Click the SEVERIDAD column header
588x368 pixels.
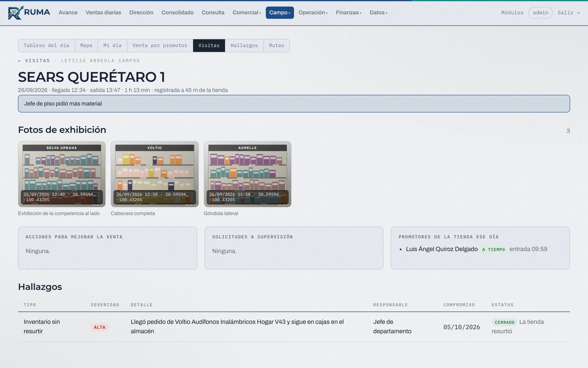point(105,305)
